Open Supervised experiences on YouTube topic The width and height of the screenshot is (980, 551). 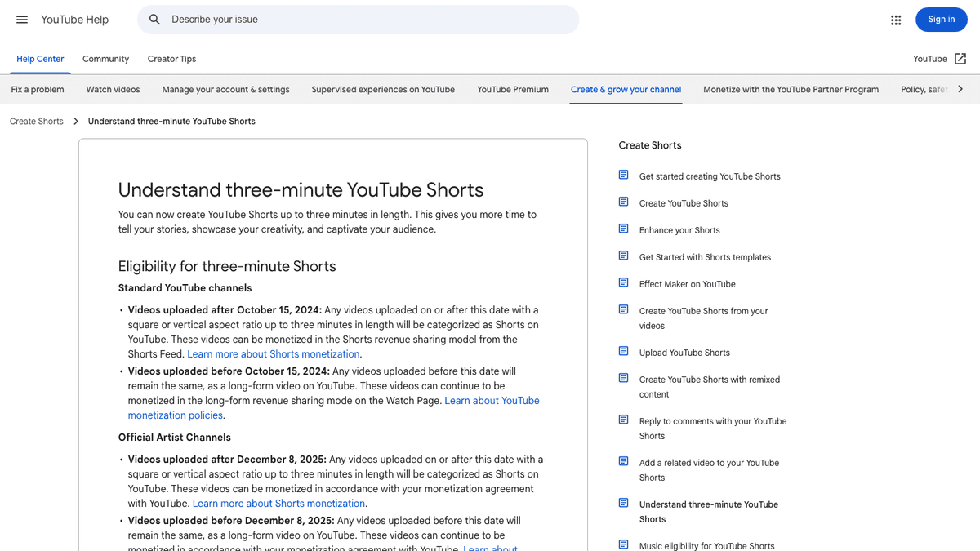tap(383, 90)
